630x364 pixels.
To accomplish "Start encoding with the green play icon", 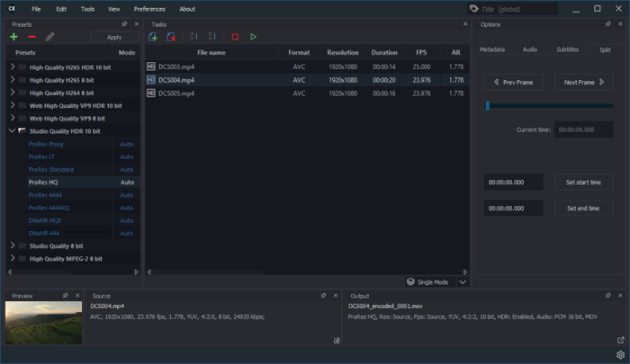I will [x=254, y=37].
